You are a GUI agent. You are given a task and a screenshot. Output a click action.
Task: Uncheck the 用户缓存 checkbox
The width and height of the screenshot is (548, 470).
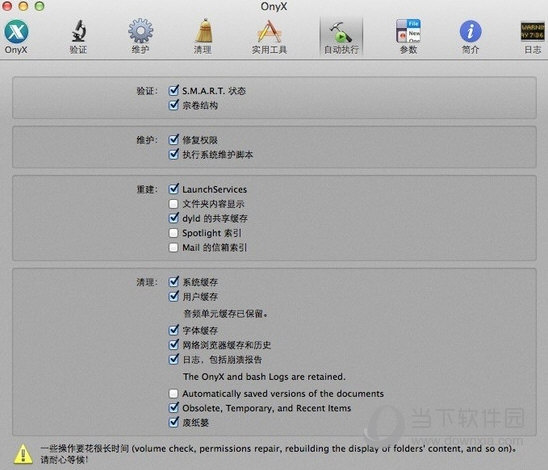coord(173,296)
